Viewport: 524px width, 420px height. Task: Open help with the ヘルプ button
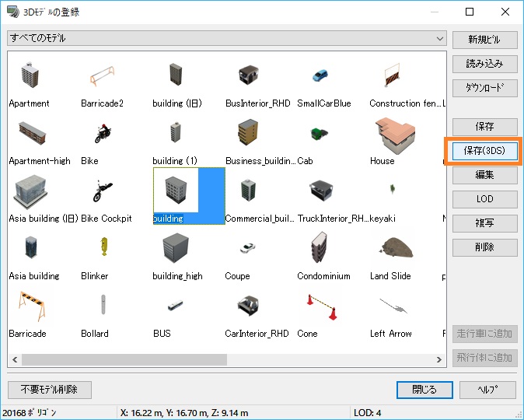click(x=487, y=390)
